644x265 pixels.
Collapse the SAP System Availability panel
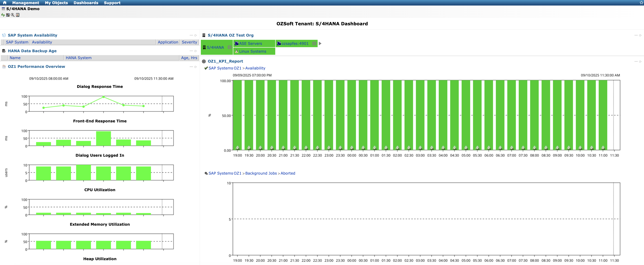click(191, 35)
